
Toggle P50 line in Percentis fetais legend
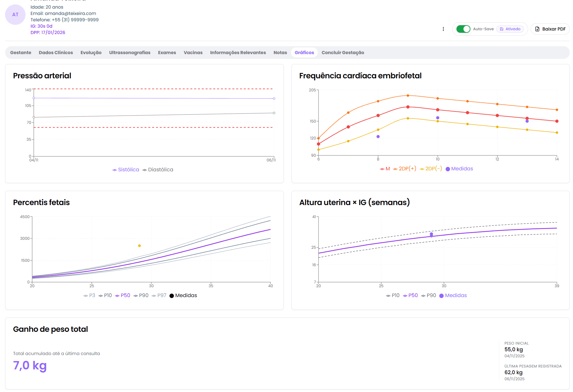tap(123, 296)
